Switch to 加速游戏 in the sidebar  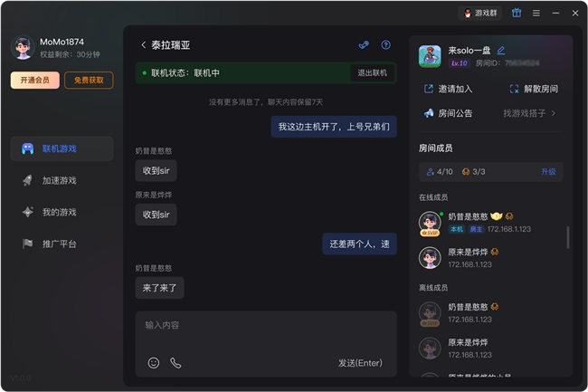61,180
